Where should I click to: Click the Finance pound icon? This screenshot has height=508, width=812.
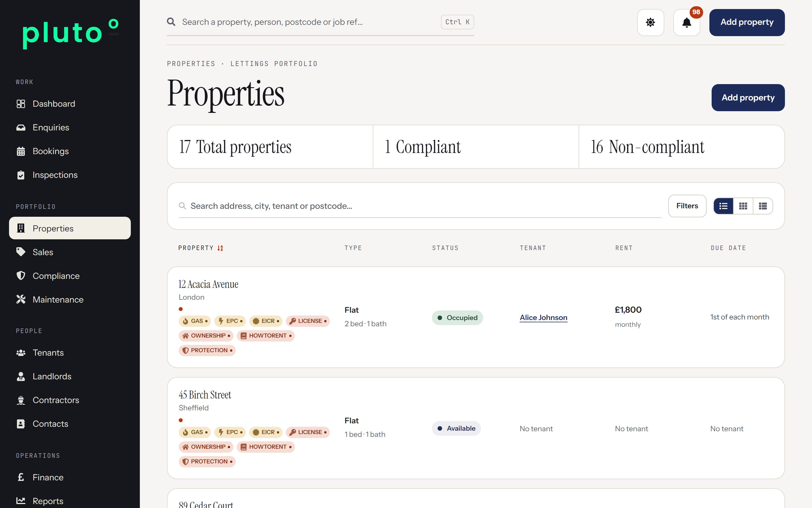(21, 477)
